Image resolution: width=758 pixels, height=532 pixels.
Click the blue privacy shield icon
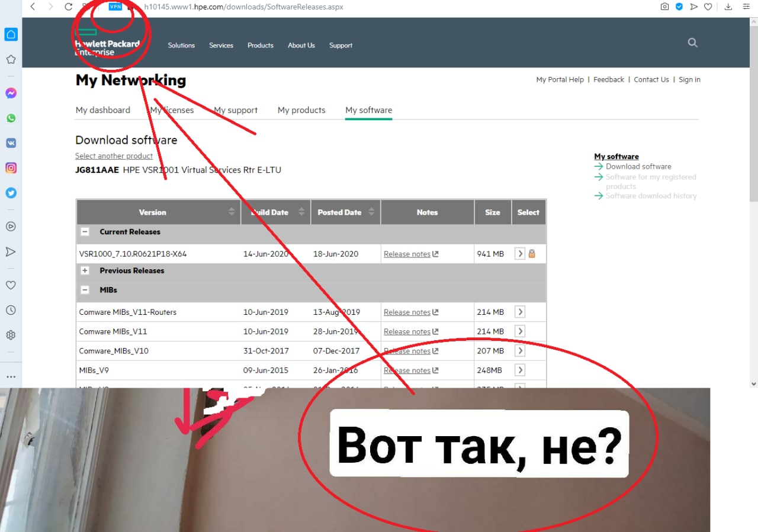click(679, 7)
